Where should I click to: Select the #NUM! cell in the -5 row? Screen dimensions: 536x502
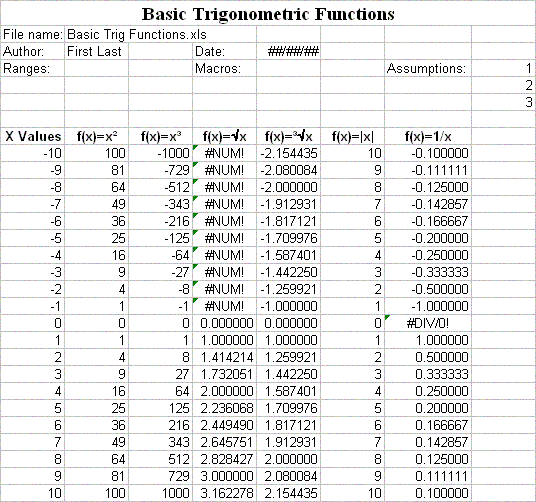point(225,238)
